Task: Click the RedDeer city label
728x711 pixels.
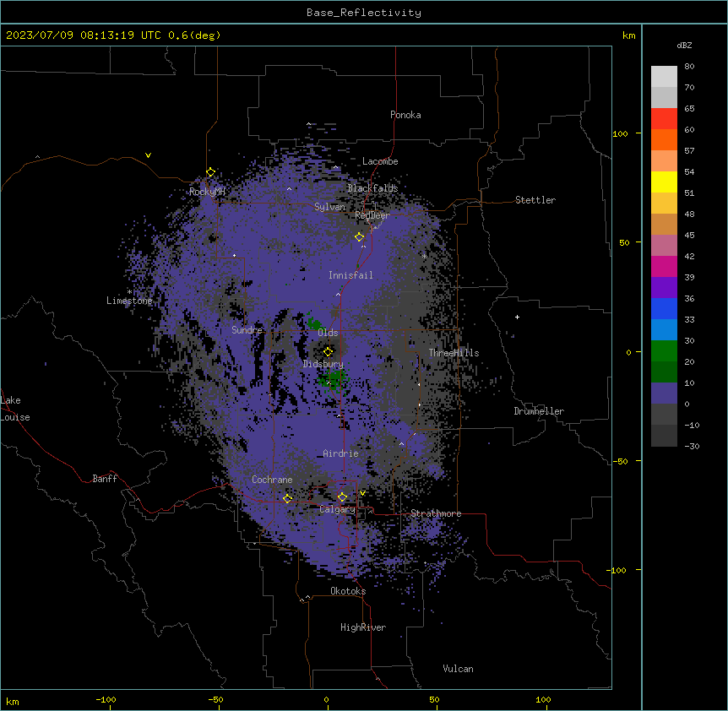Action: tap(372, 215)
